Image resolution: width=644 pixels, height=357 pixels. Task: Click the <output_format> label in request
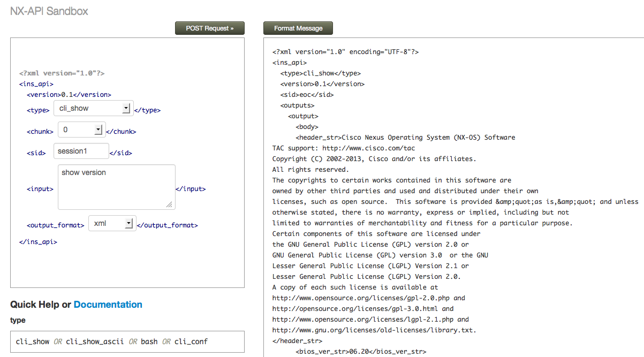pyautogui.click(x=56, y=225)
